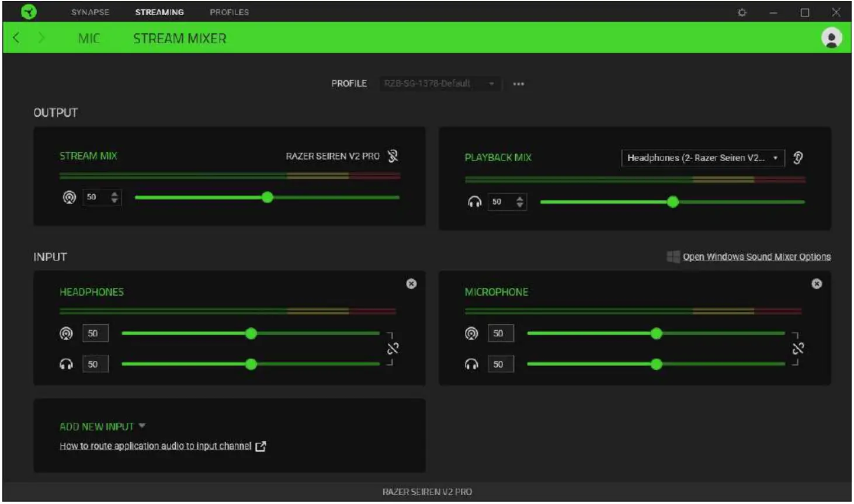
Task: Click Headphones stream volume slider handle
Action: [x=251, y=333]
